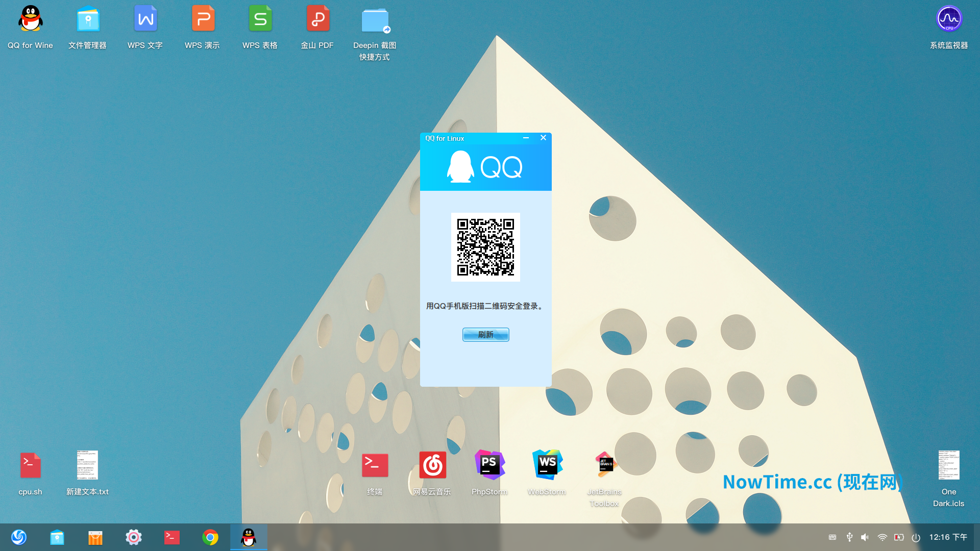Click the volume icon in system tray

pyautogui.click(x=865, y=537)
